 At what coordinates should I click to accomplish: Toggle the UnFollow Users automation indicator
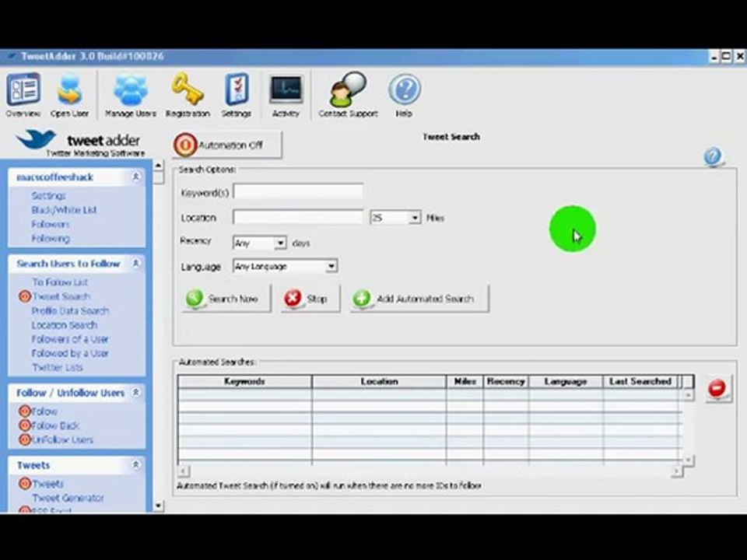[x=25, y=439]
